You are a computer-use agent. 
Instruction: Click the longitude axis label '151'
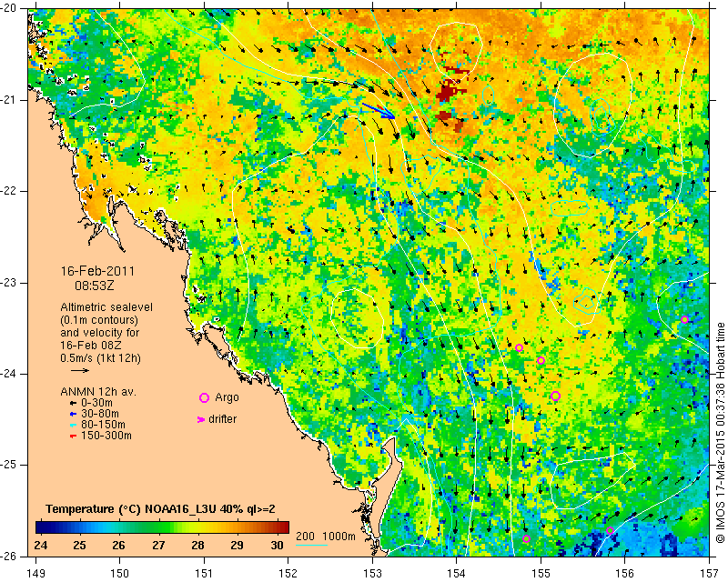click(x=204, y=574)
